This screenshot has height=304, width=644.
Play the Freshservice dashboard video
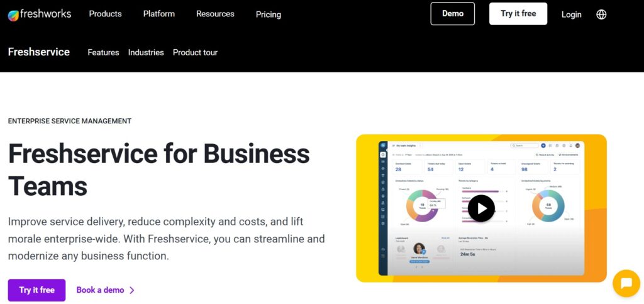(481, 208)
